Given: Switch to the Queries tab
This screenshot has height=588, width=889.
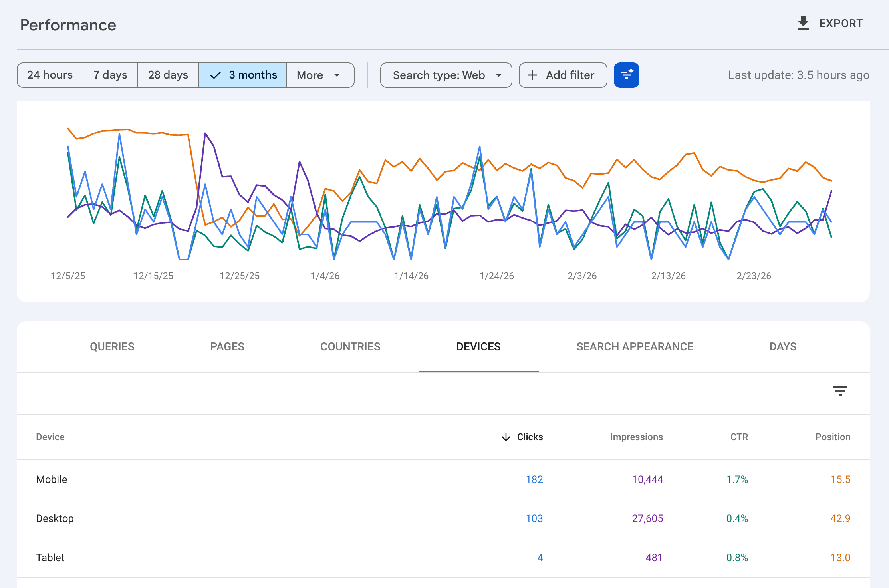Looking at the screenshot, I should click(112, 347).
